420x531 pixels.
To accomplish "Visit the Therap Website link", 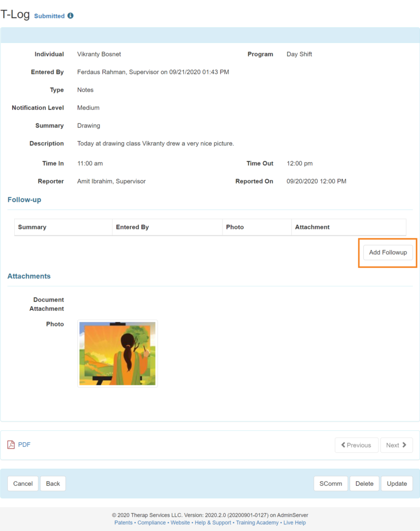I will click(180, 523).
